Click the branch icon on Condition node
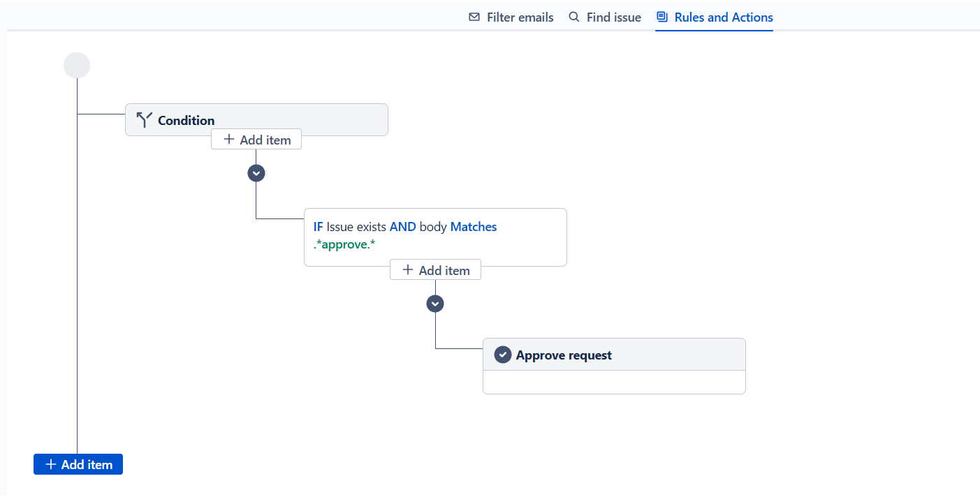Viewport: 980px width, 497px height. (144, 120)
